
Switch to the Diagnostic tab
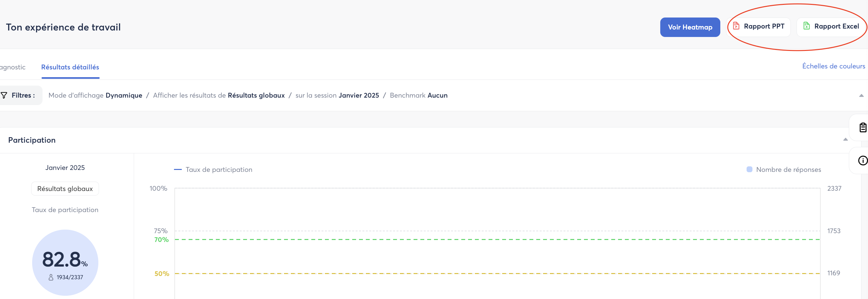point(12,67)
